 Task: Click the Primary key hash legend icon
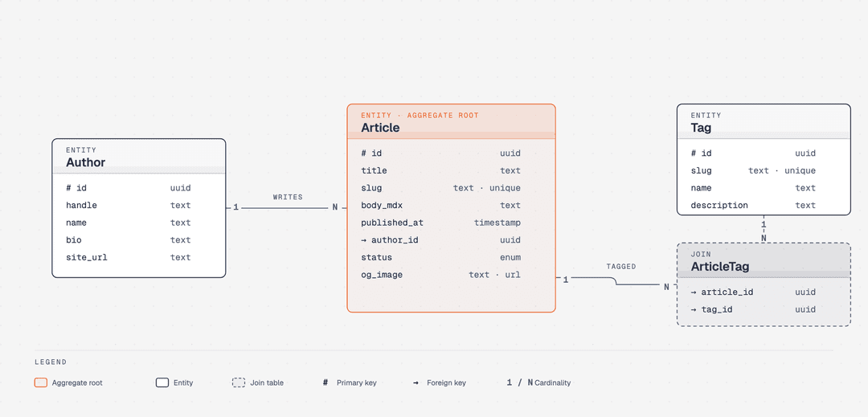(x=325, y=382)
